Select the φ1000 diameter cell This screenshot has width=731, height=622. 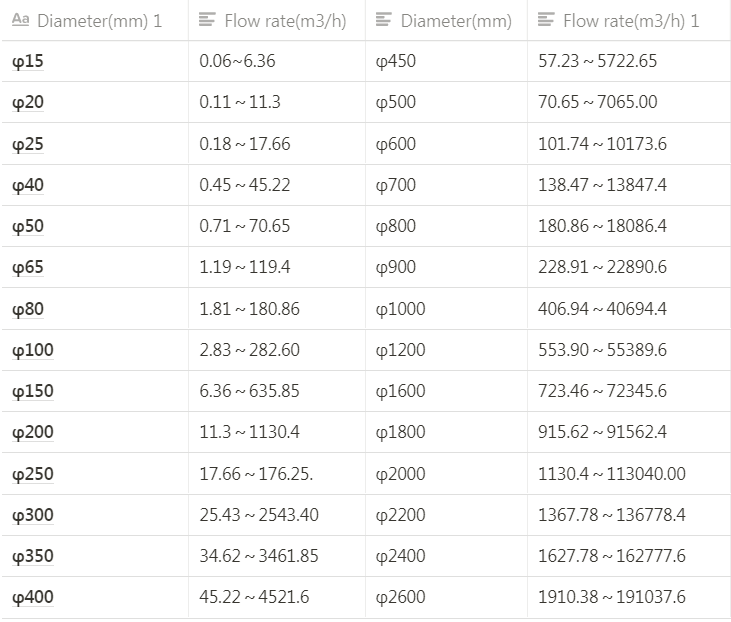(x=400, y=309)
